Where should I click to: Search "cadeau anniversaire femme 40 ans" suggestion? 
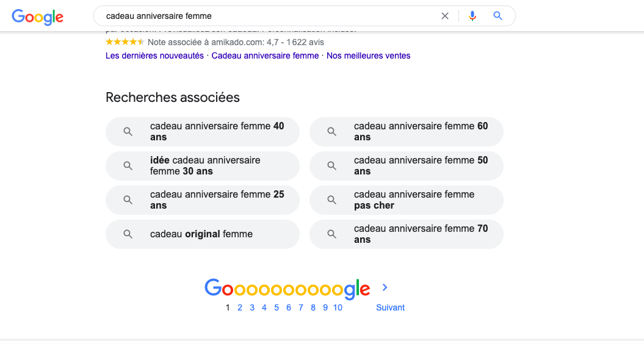(x=217, y=132)
